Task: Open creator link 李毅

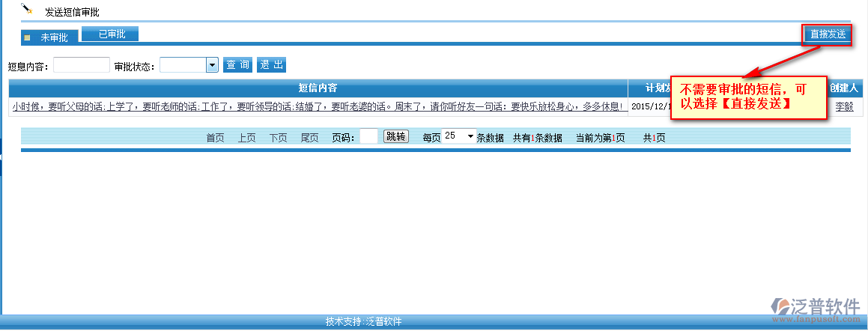Action: (844, 107)
